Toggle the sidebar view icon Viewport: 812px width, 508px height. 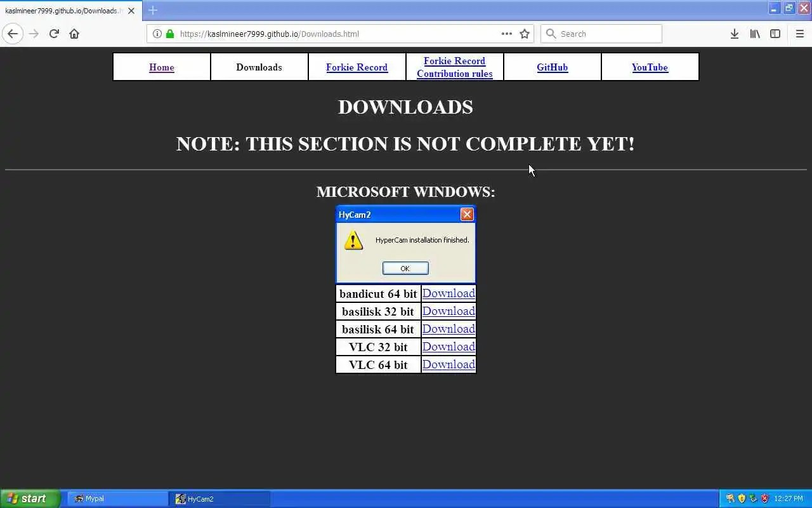(x=775, y=34)
